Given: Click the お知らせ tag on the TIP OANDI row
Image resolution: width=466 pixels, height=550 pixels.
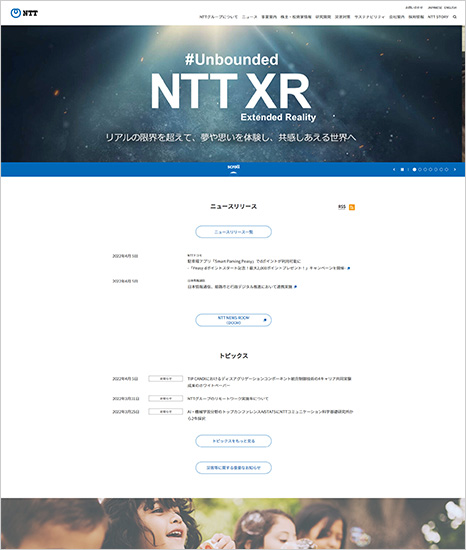Looking at the screenshot, I should coord(166,379).
